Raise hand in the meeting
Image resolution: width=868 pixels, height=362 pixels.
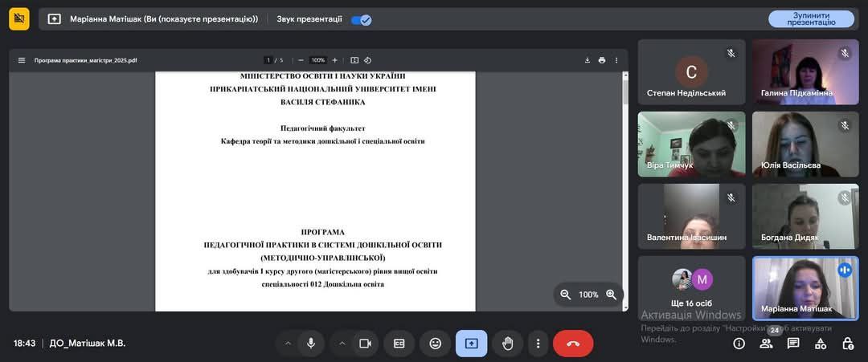point(508,344)
